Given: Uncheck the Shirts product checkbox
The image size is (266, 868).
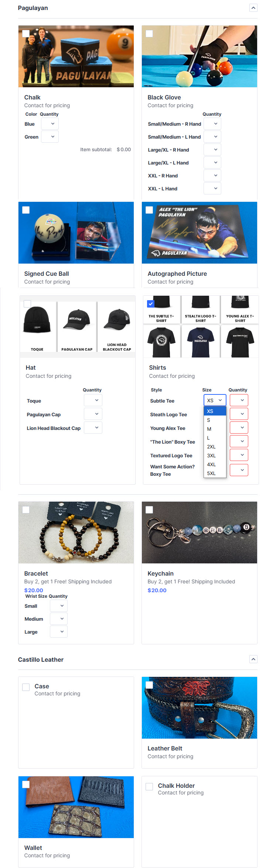Looking at the screenshot, I should pos(151,304).
